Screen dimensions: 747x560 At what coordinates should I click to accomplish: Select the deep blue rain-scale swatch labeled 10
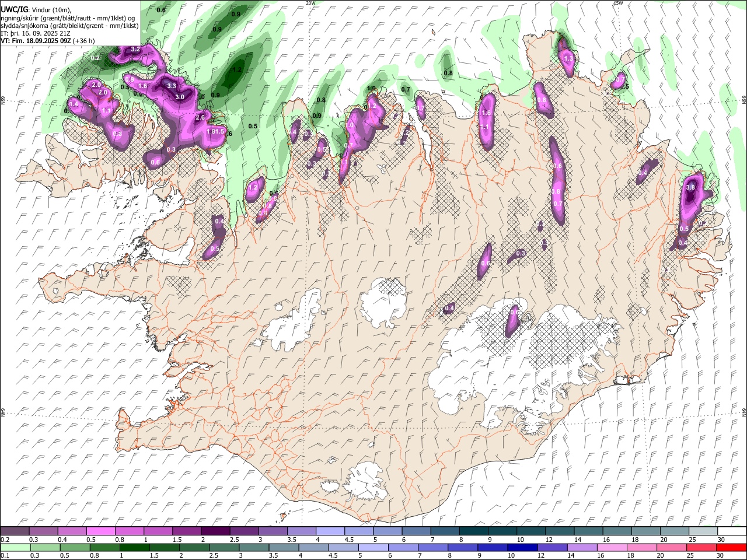tap(522, 548)
